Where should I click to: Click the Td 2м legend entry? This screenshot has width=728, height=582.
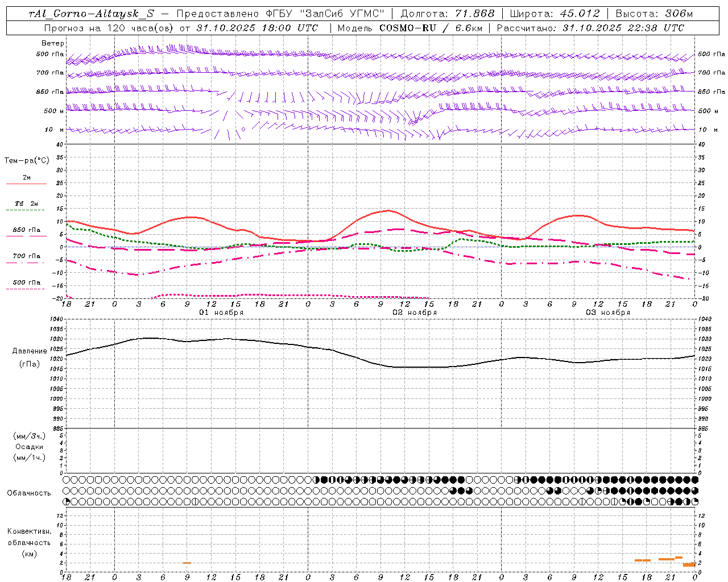point(26,203)
